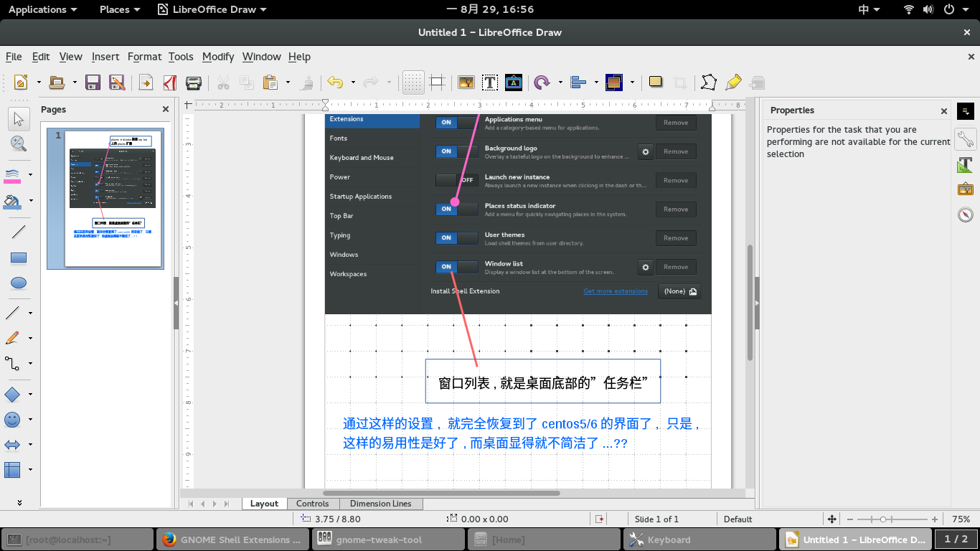Close the Properties sidebar deck
This screenshot has height=551, width=980.
(944, 111)
